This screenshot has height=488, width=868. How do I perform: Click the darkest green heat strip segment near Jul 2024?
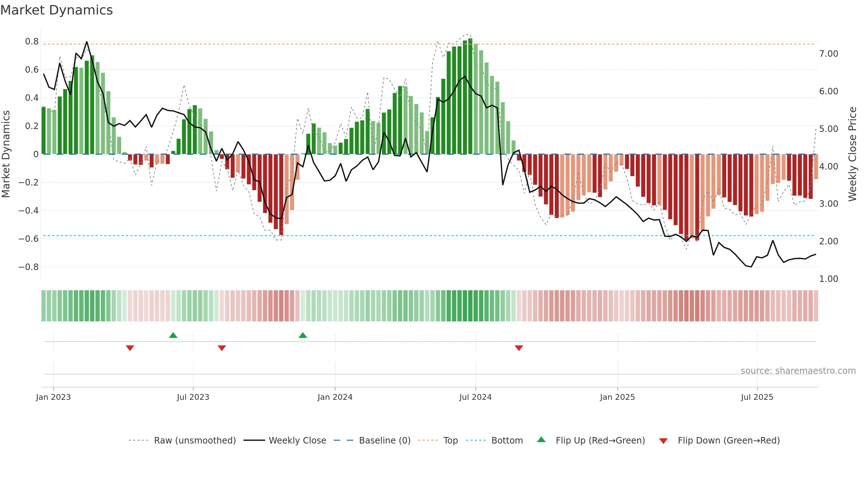pos(470,306)
